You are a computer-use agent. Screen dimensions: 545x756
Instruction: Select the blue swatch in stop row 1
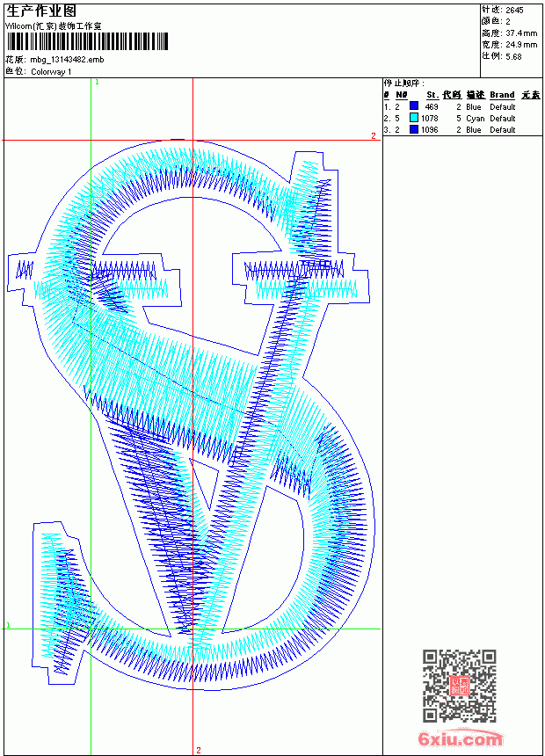click(x=414, y=106)
